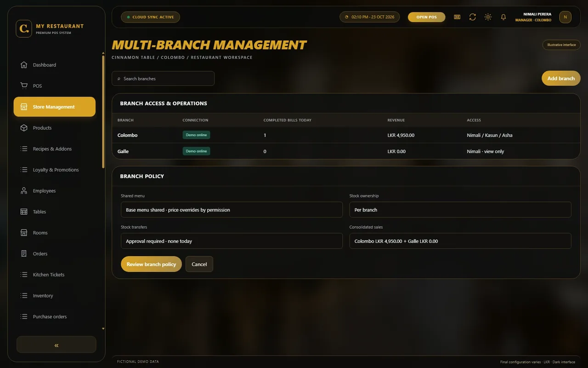Select the Galle branch name

(x=123, y=151)
